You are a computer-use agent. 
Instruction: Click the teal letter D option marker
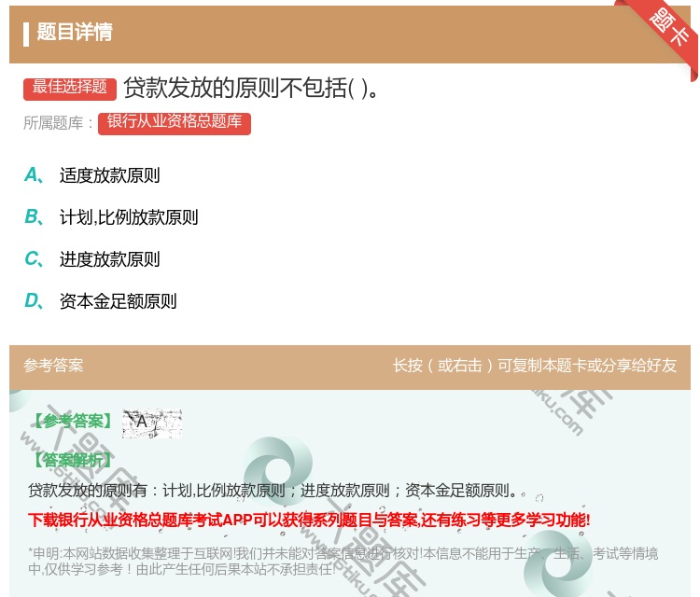(x=35, y=301)
